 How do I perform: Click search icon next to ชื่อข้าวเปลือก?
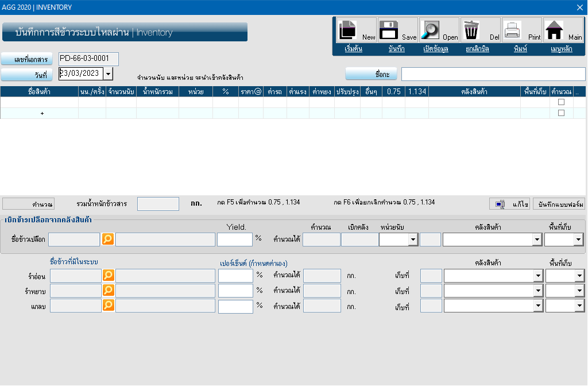pyautogui.click(x=108, y=239)
